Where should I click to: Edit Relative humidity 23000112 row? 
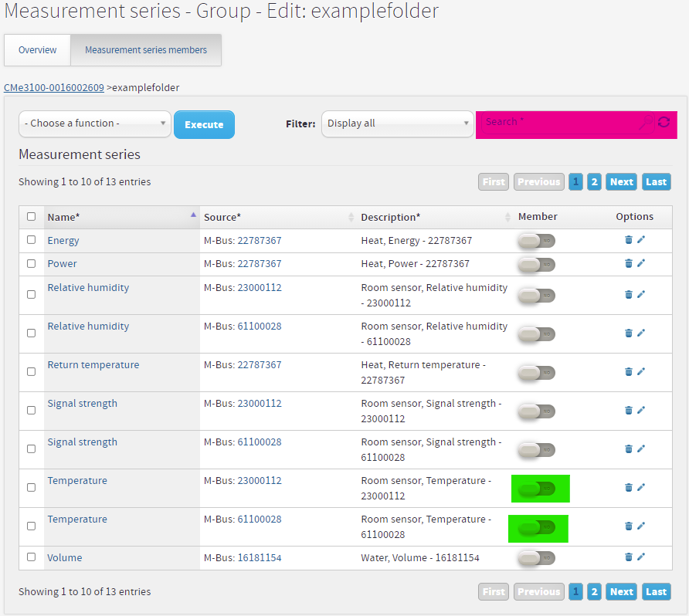coord(641,294)
